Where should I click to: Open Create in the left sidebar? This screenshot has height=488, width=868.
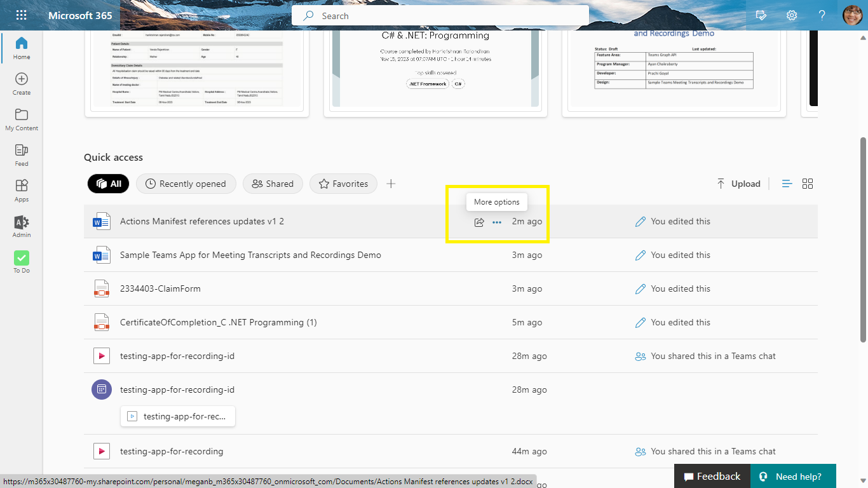click(x=22, y=84)
